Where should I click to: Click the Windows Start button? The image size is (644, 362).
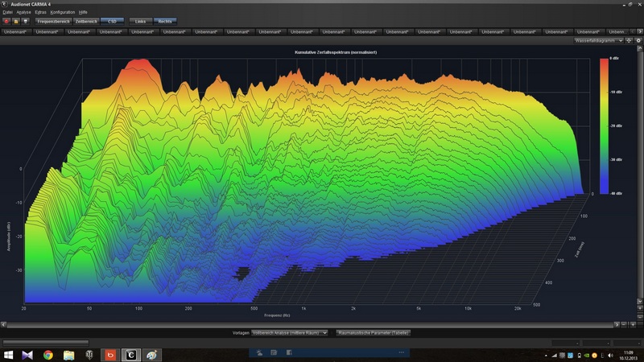tap(8, 354)
